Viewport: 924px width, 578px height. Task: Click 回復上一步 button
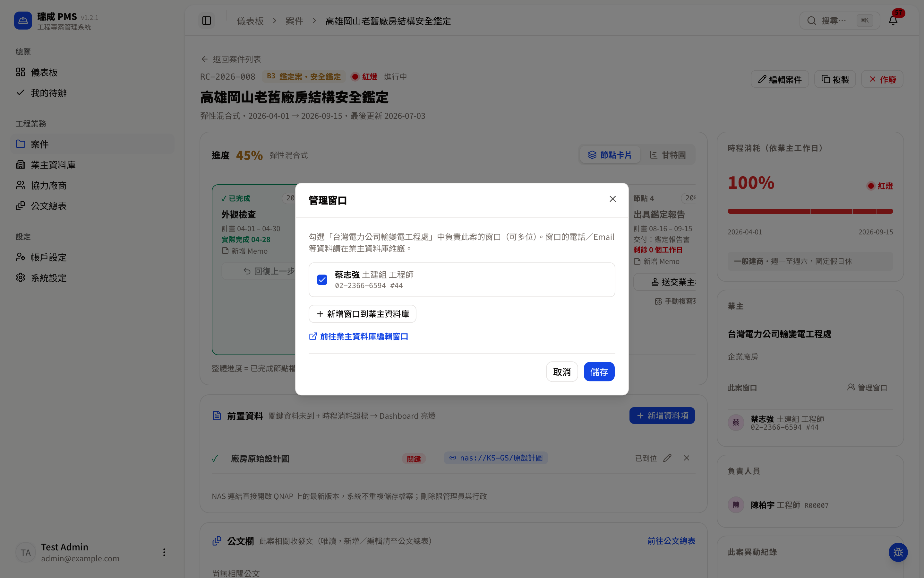tap(259, 271)
